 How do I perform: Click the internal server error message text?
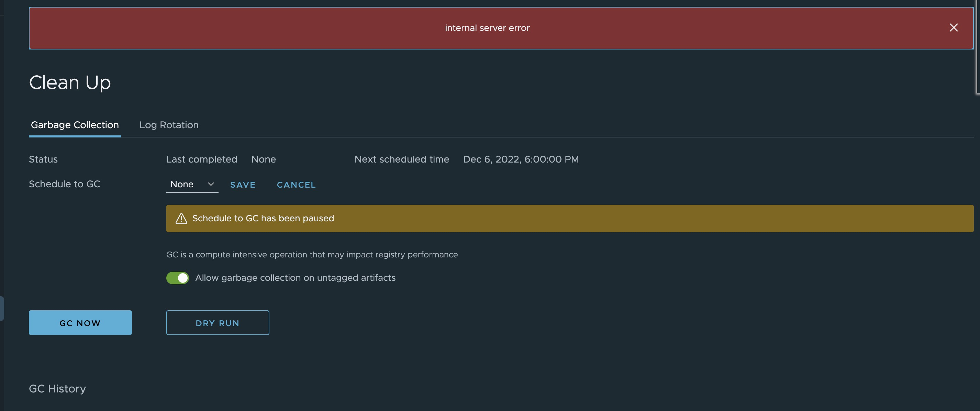[487, 27]
